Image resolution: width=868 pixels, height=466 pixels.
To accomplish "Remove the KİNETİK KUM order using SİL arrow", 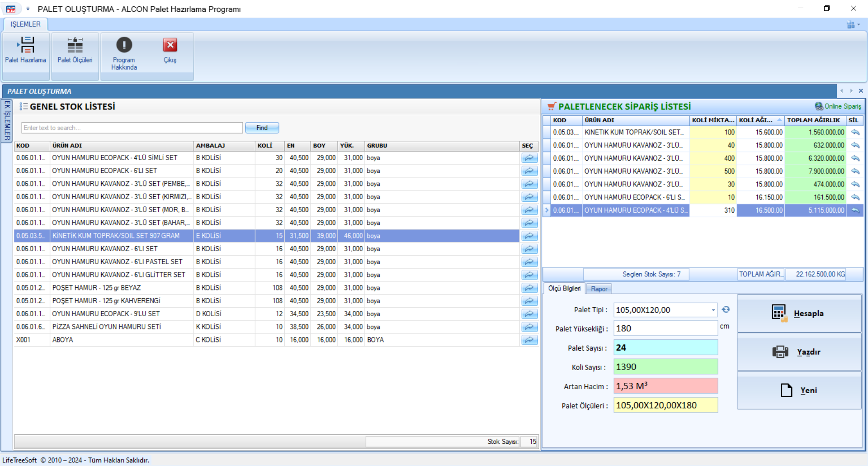I will pyautogui.click(x=855, y=132).
